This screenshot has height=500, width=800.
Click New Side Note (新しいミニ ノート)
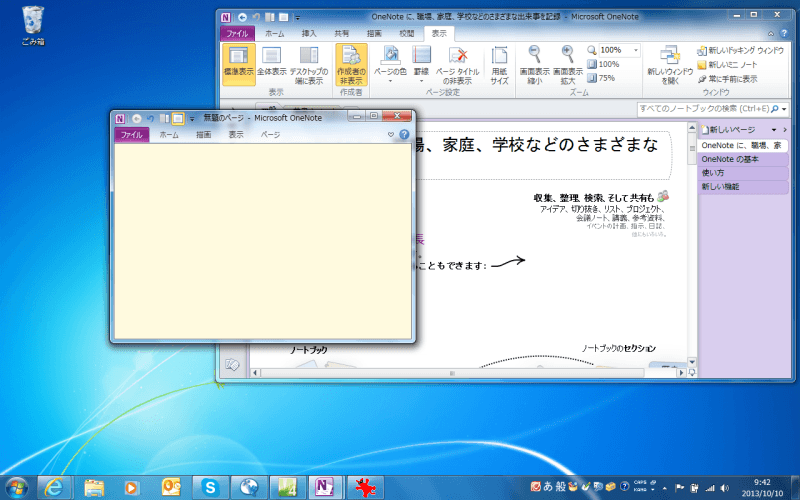[x=727, y=65]
